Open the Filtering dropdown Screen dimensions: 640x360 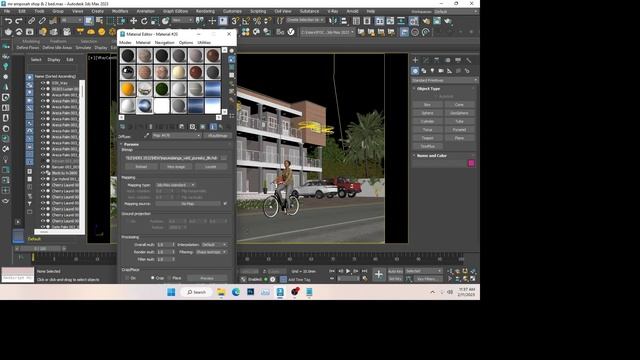click(x=211, y=252)
